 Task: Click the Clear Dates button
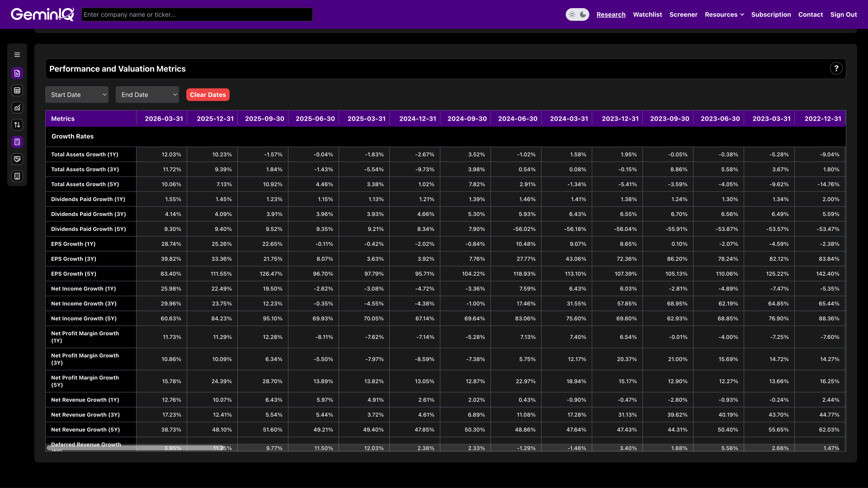[208, 94]
